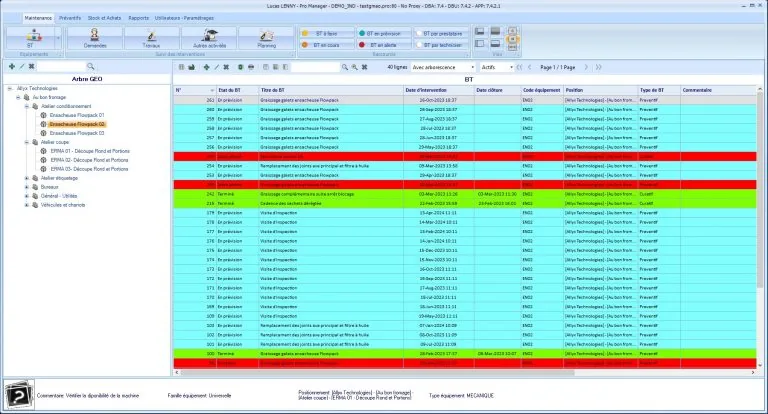Click the tree panel search magnifier icon
768x414 pixels.
pos(91,66)
